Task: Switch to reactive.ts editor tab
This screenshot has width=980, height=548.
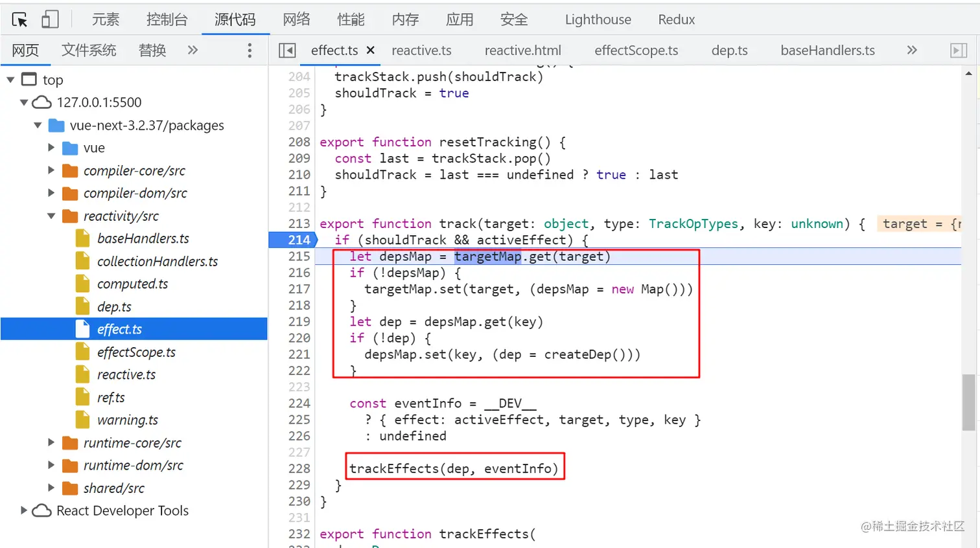Action: [x=421, y=51]
